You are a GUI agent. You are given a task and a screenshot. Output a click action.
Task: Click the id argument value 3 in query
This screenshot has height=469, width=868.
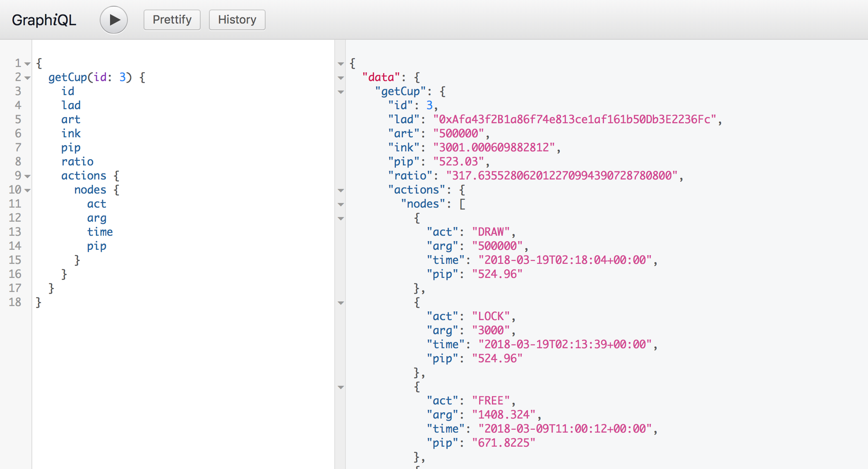pyautogui.click(x=122, y=77)
